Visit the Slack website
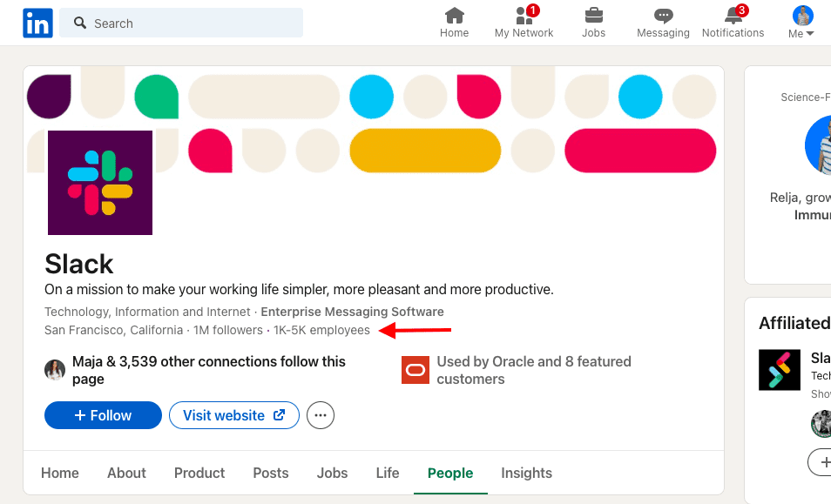This screenshot has height=504, width=831. 234,415
